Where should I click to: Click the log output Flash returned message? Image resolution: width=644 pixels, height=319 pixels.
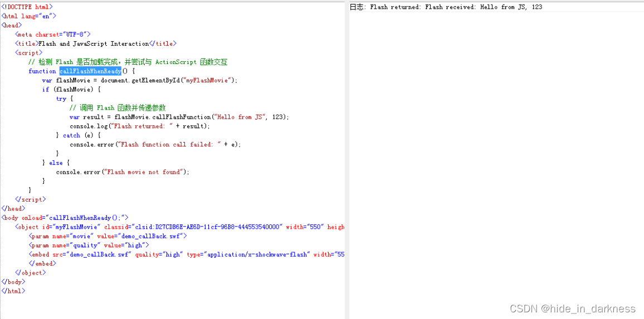pyautogui.click(x=446, y=7)
